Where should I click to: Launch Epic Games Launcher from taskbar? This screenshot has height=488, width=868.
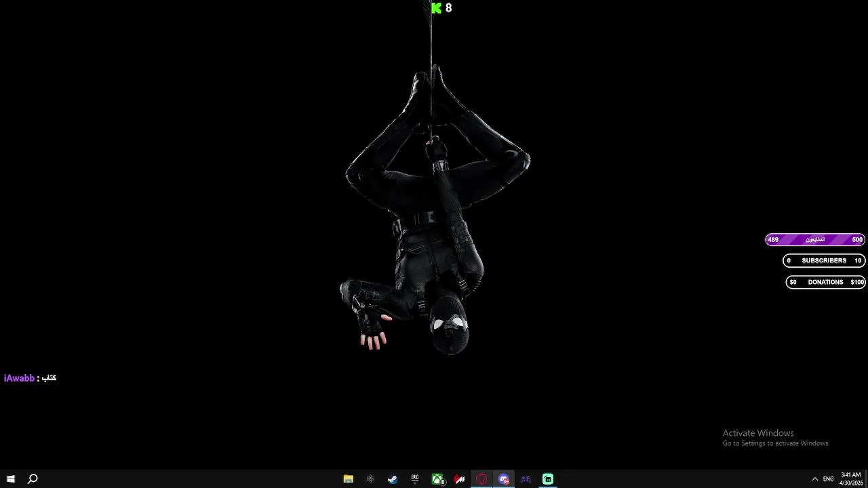[415, 479]
